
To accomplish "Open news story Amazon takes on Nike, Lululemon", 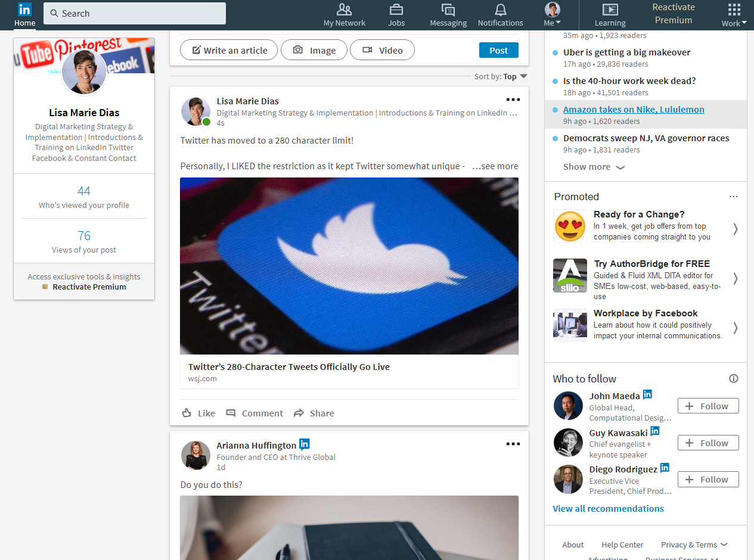I will coord(634,110).
